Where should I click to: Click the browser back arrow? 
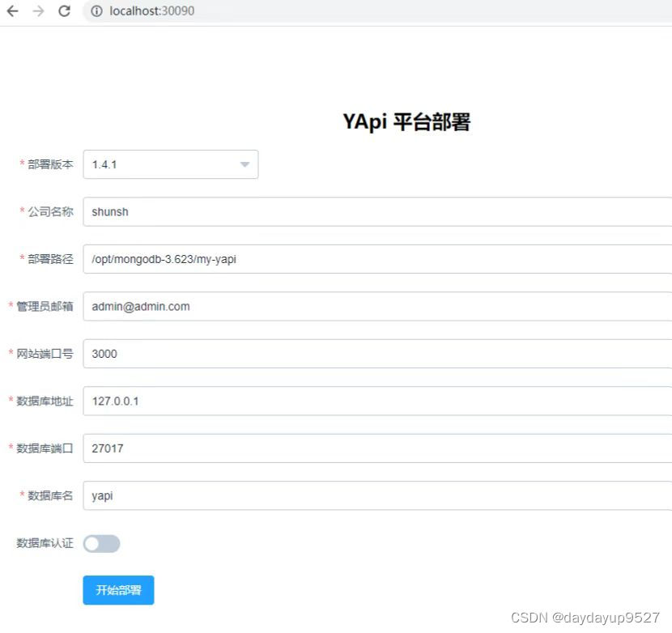tap(13, 11)
